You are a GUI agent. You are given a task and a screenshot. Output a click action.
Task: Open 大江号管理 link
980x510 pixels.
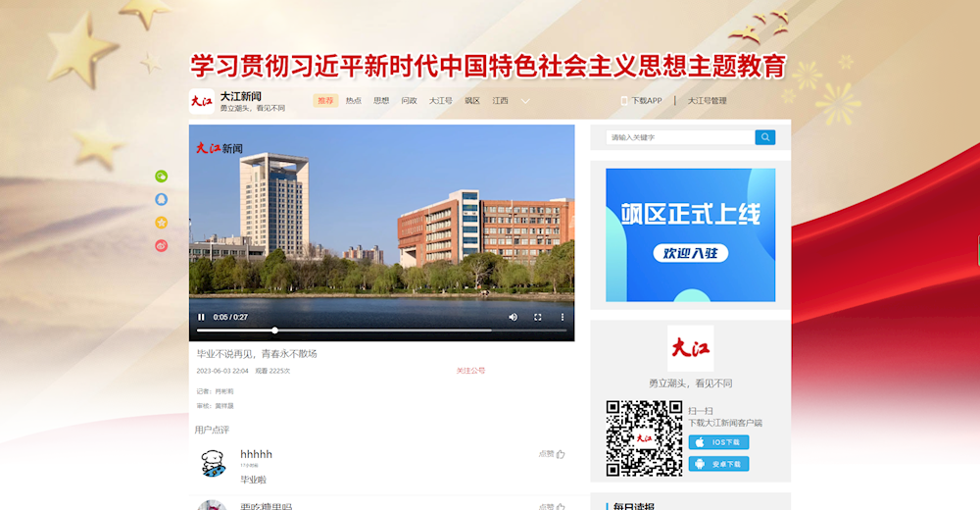(707, 101)
